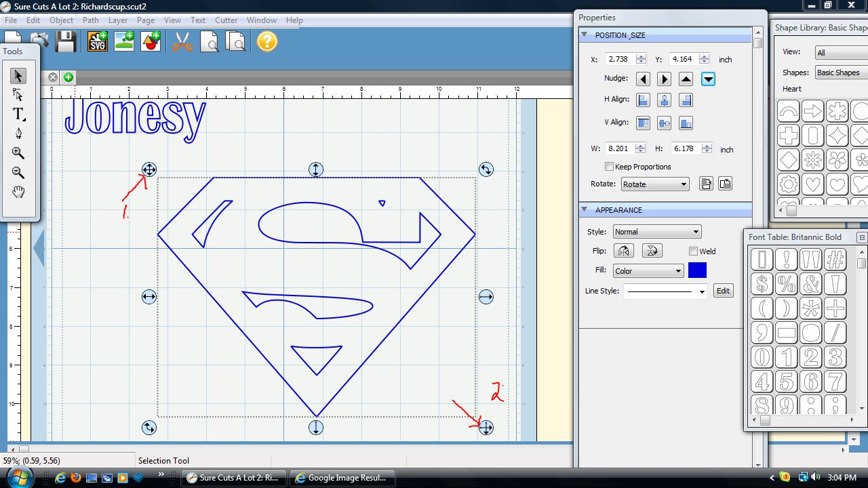868x488 pixels.
Task: Collapse the APPEARANCE section
Action: point(585,210)
